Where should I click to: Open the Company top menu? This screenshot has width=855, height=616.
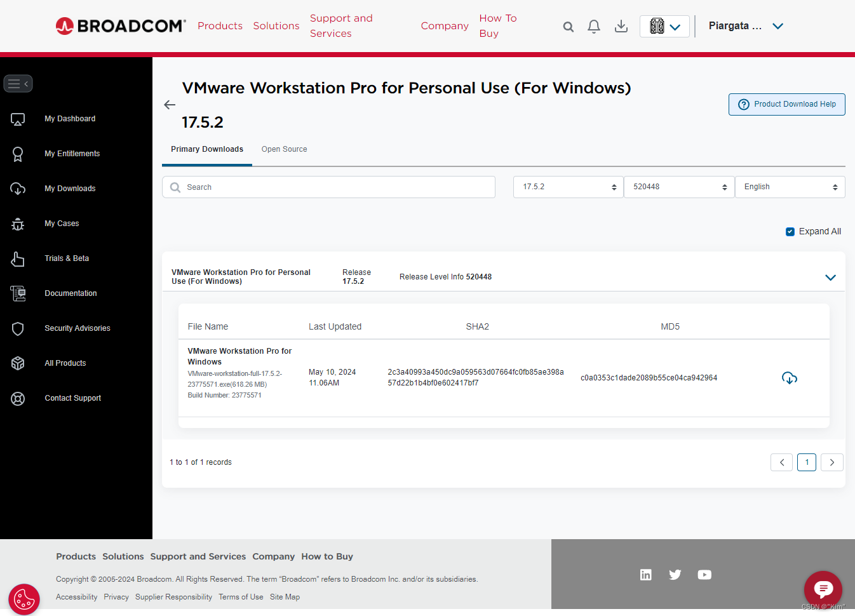coord(445,26)
